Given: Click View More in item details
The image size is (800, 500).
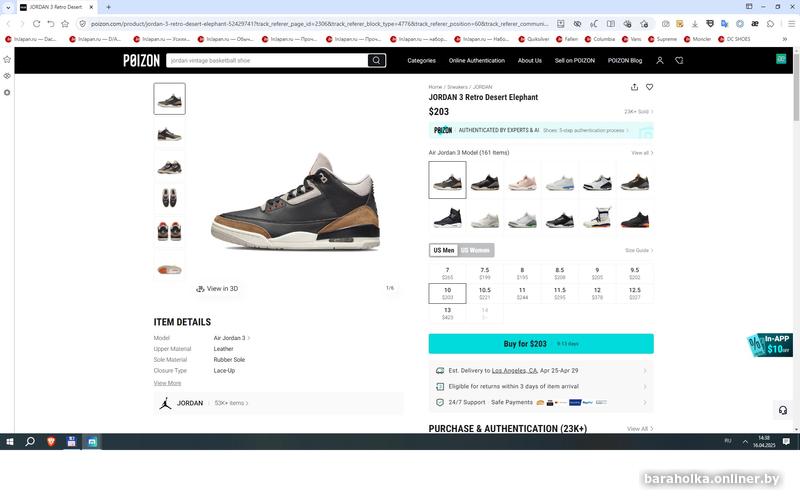Looking at the screenshot, I should pos(167,383).
